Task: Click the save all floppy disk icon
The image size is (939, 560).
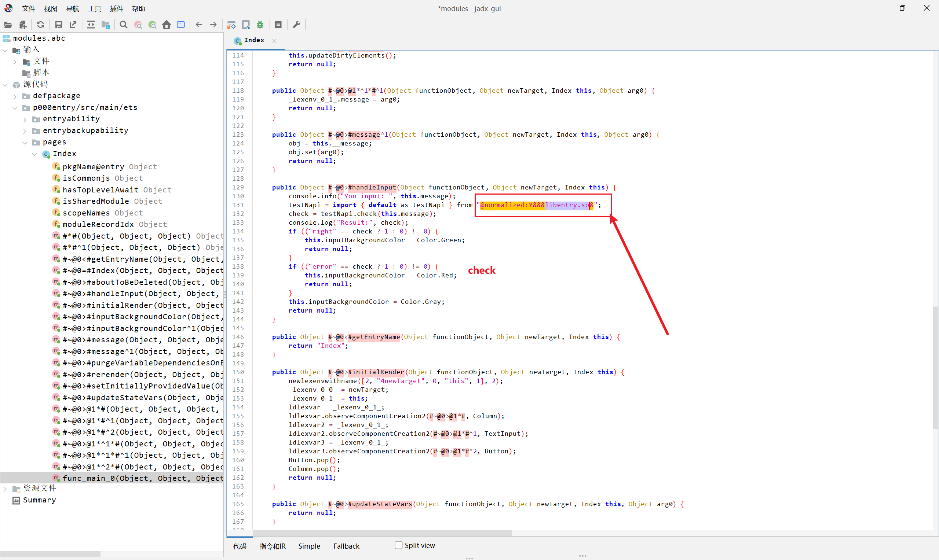Action: [58, 25]
